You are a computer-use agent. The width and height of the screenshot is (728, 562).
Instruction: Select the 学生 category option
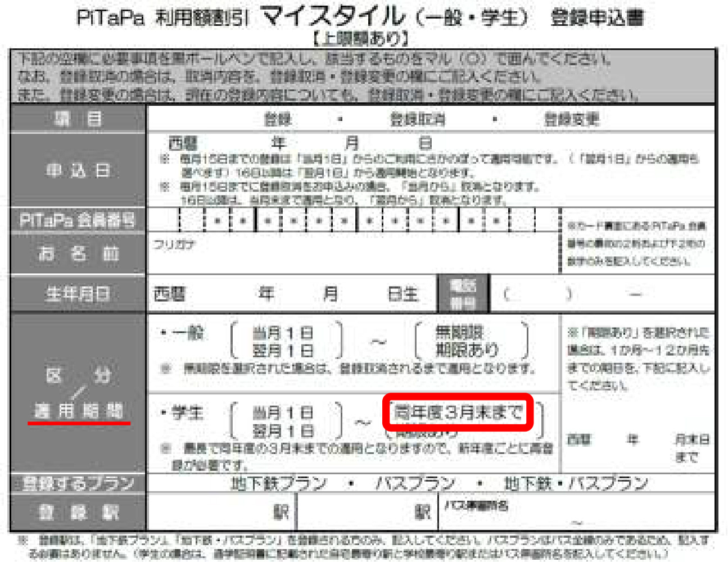click(x=187, y=413)
